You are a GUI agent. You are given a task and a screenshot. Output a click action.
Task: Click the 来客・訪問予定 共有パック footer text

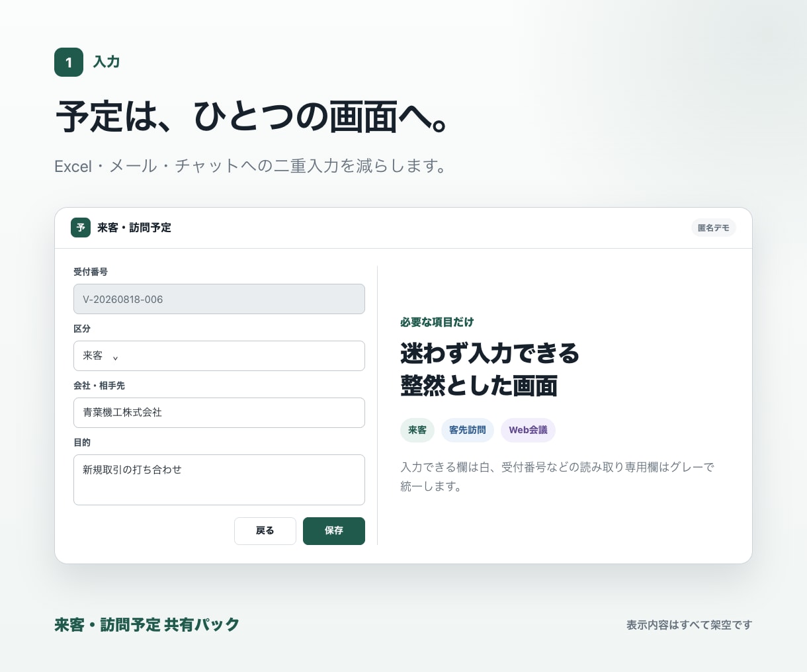tap(147, 624)
